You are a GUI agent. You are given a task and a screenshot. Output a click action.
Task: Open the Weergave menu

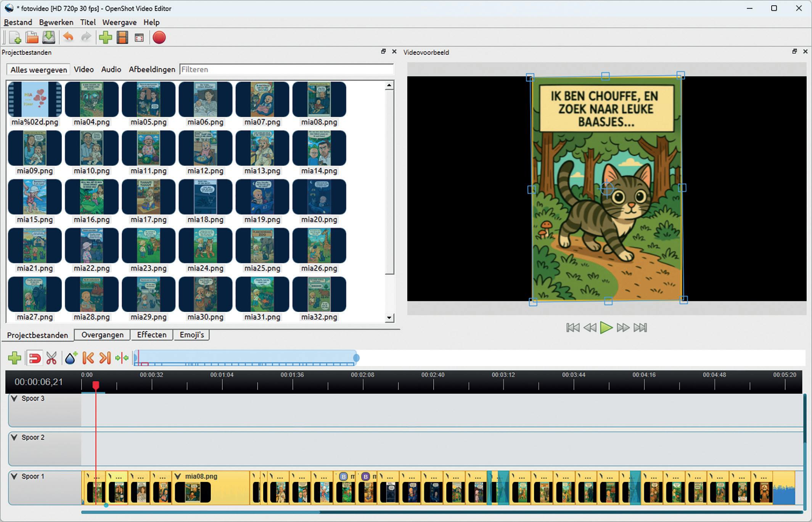119,22
